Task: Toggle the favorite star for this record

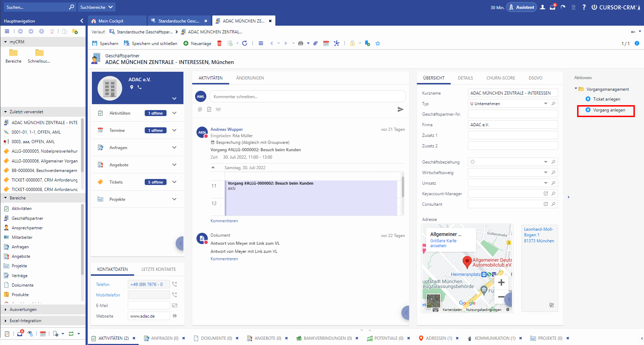Action: [x=378, y=43]
